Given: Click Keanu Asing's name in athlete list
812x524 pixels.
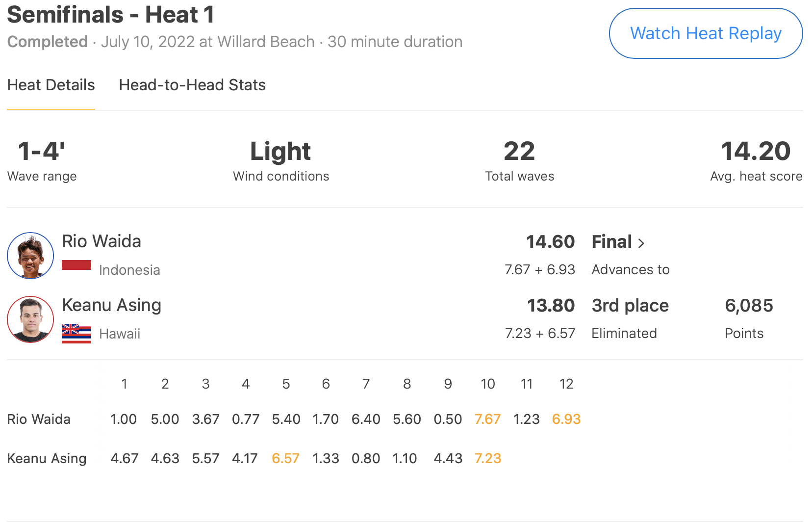Looking at the screenshot, I should (111, 305).
